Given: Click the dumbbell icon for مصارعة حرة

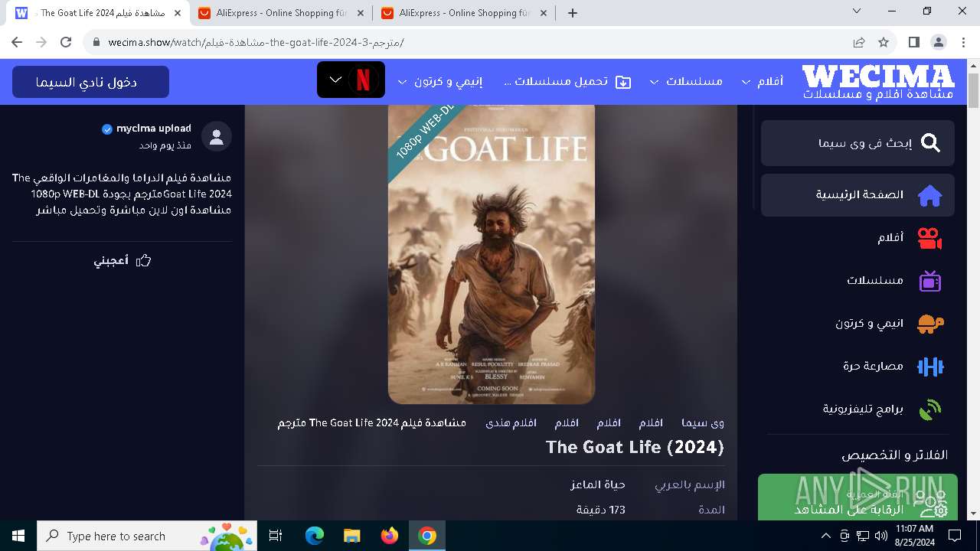Looking at the screenshot, I should (x=930, y=367).
